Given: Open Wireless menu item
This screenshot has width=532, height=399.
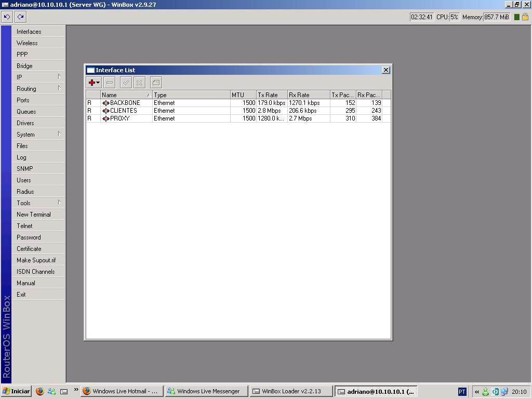Looking at the screenshot, I should pos(38,43).
